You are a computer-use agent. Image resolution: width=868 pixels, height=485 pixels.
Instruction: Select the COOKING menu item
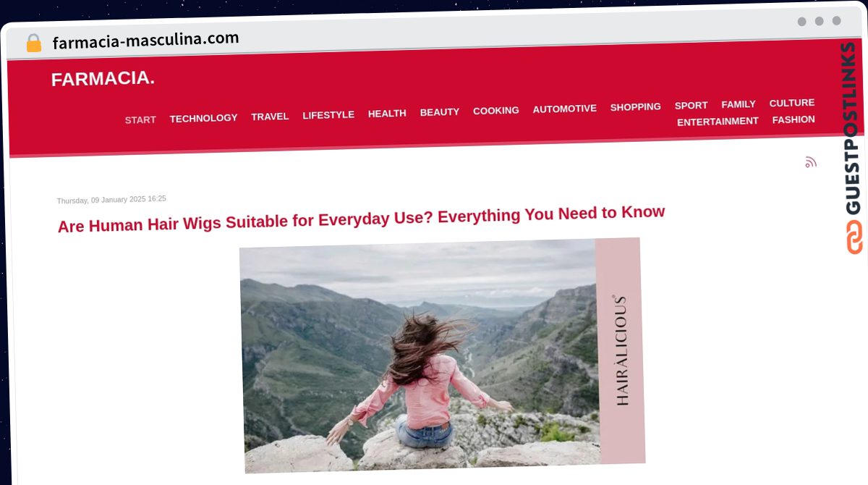point(496,110)
